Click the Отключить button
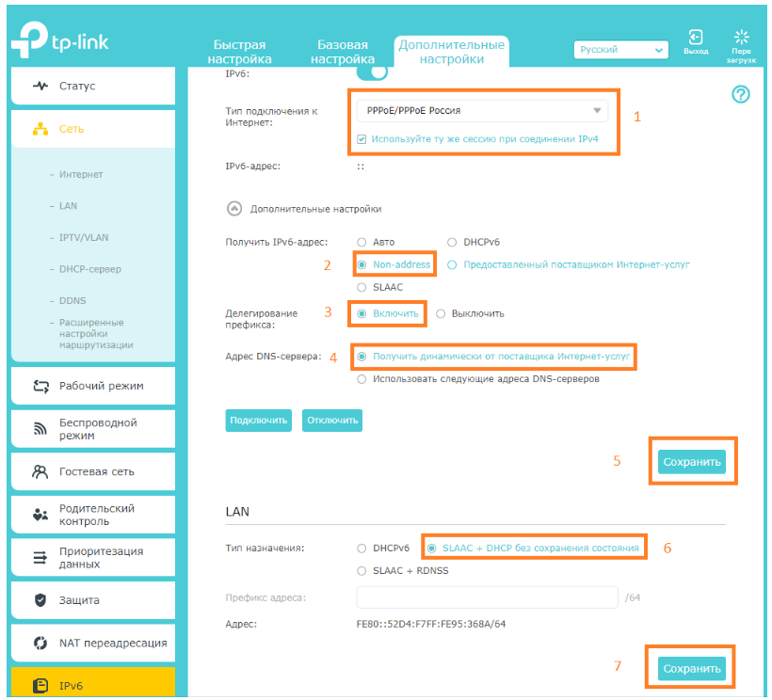Image resolution: width=772 pixels, height=700 pixels. click(x=332, y=421)
